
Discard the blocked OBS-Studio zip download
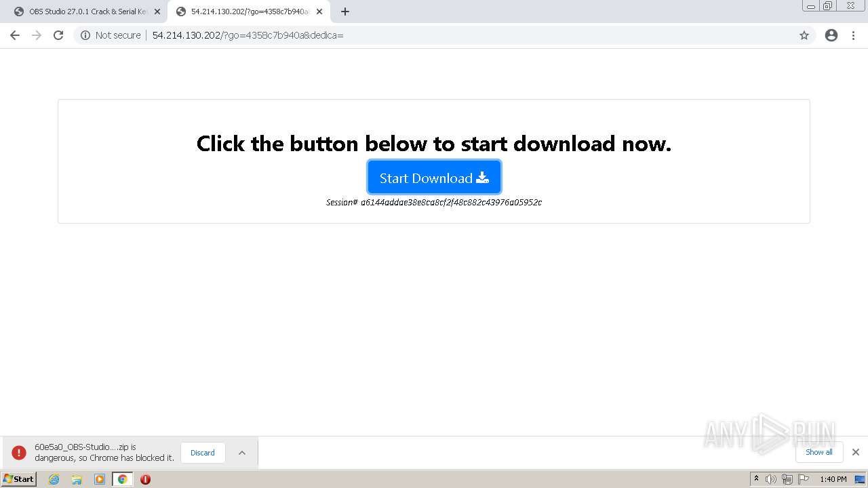(203, 453)
